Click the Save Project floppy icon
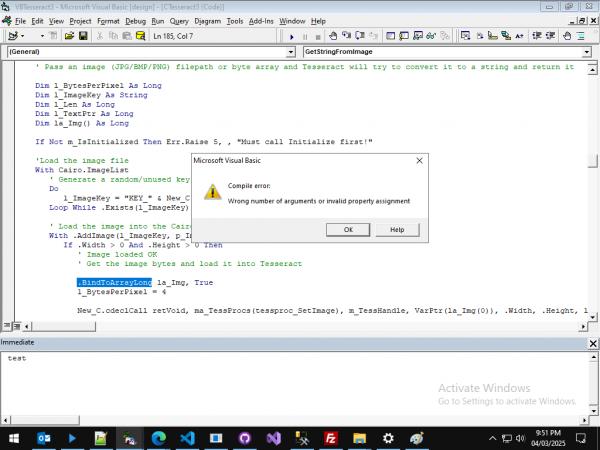Viewport: 600px width, 450px height. (x=83, y=36)
